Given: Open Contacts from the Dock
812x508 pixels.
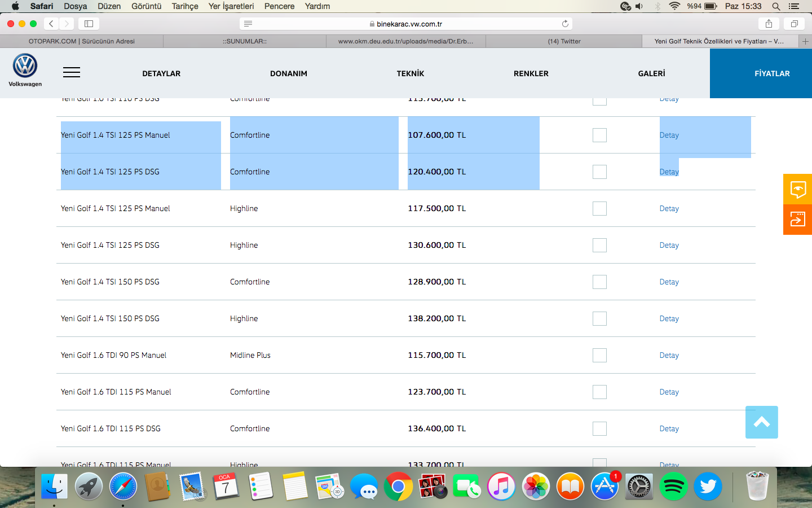Looking at the screenshot, I should click(157, 487).
